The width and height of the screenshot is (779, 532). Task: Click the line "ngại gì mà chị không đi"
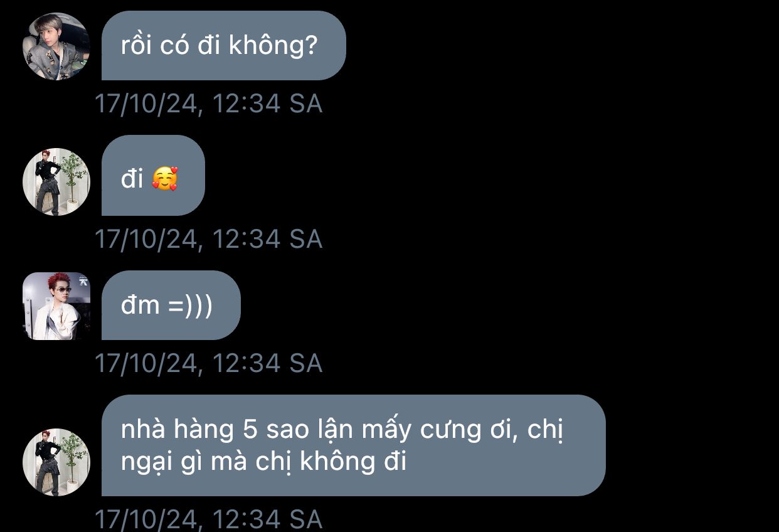(263, 462)
